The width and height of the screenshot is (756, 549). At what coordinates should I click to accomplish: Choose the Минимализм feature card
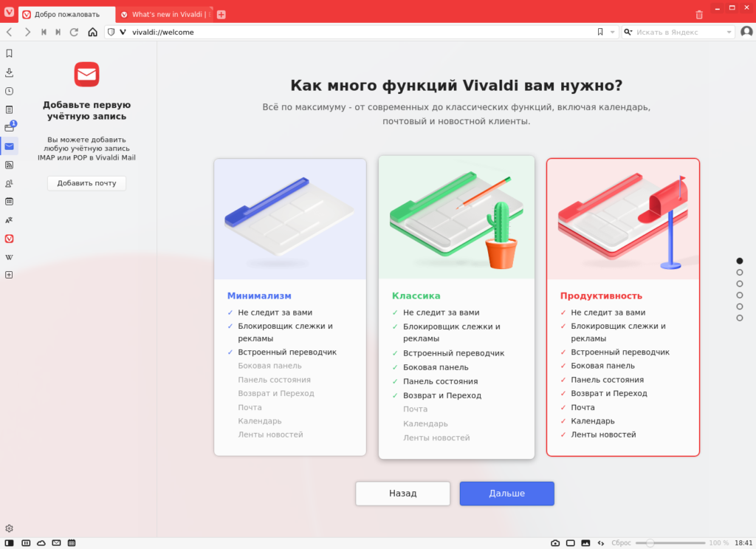pos(290,307)
